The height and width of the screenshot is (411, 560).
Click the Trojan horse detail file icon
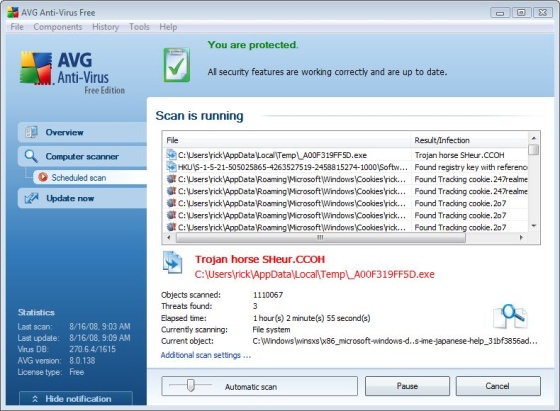(172, 263)
